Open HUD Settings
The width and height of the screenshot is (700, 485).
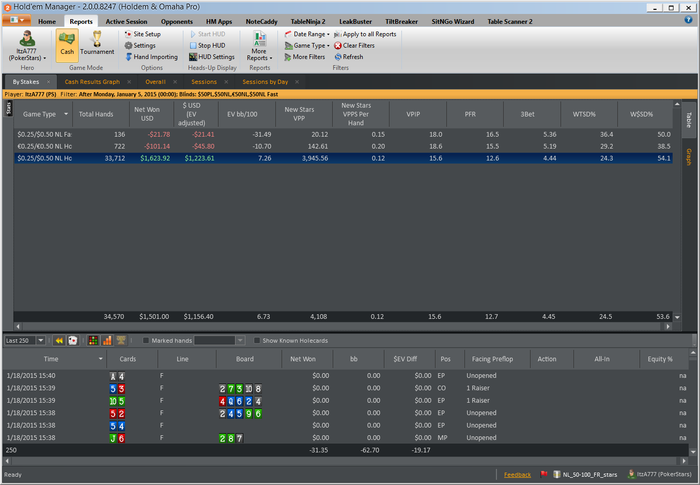pyautogui.click(x=212, y=57)
